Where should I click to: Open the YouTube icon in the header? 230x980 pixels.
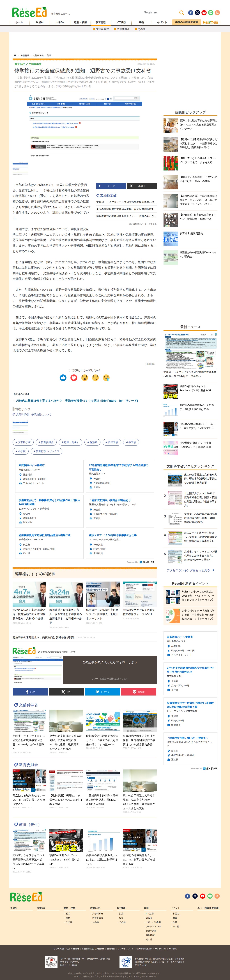(204, 13)
